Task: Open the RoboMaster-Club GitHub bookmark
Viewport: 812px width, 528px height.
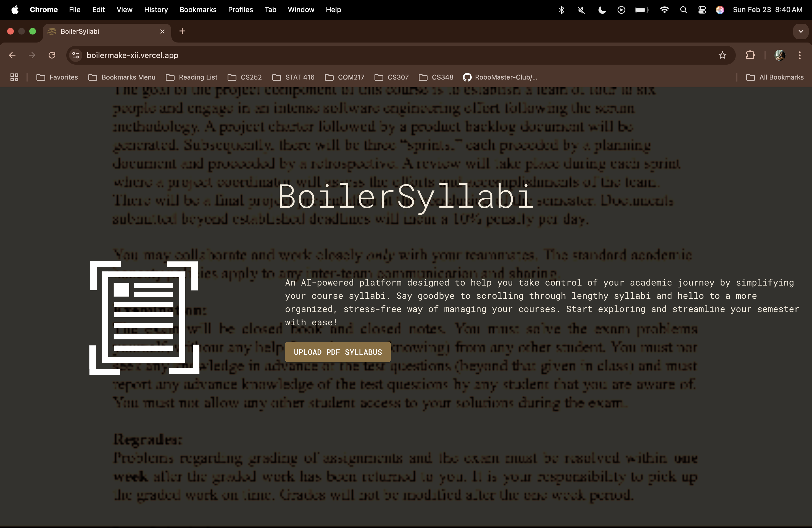Action: point(500,77)
